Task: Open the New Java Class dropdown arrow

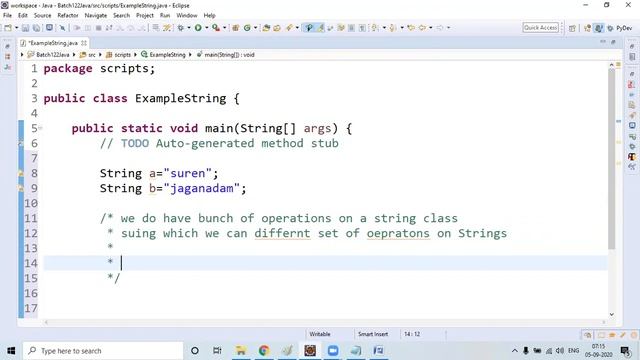Action: (256, 28)
